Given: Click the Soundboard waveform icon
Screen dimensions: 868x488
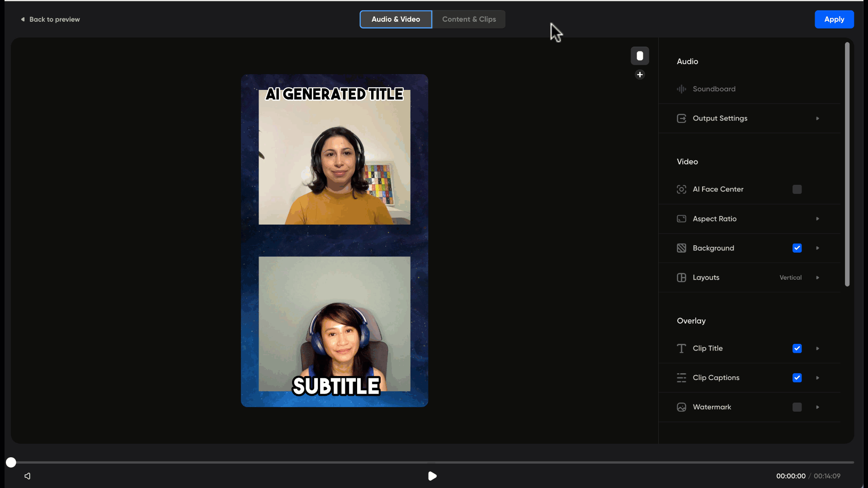Looking at the screenshot, I should [x=681, y=89].
